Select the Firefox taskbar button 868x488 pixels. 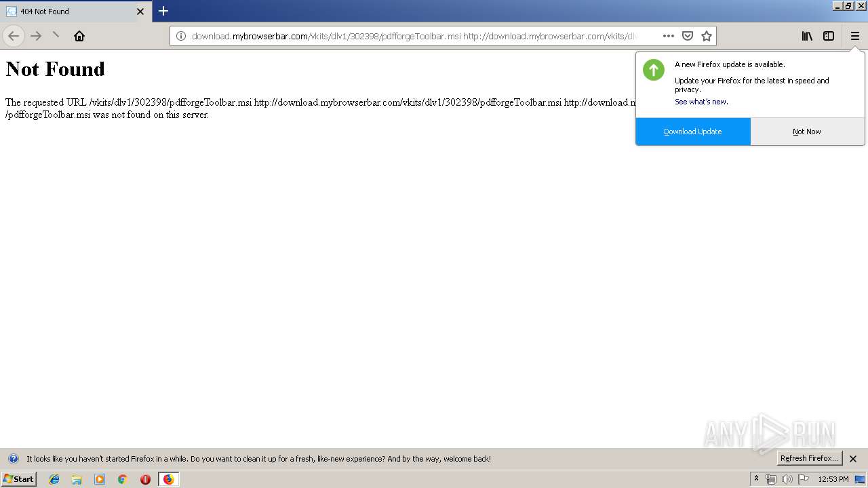pos(168,479)
